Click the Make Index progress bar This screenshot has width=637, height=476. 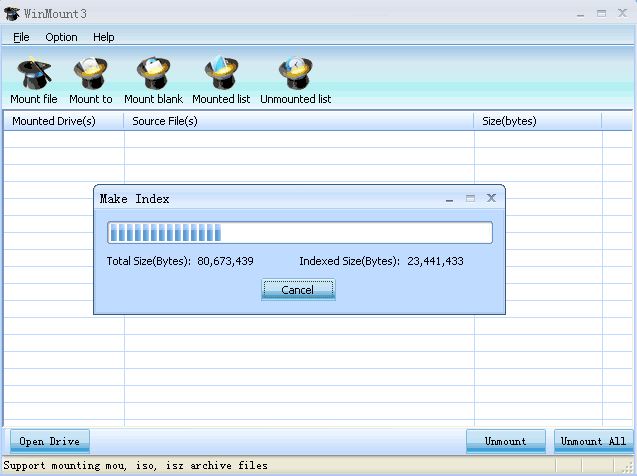coord(300,233)
